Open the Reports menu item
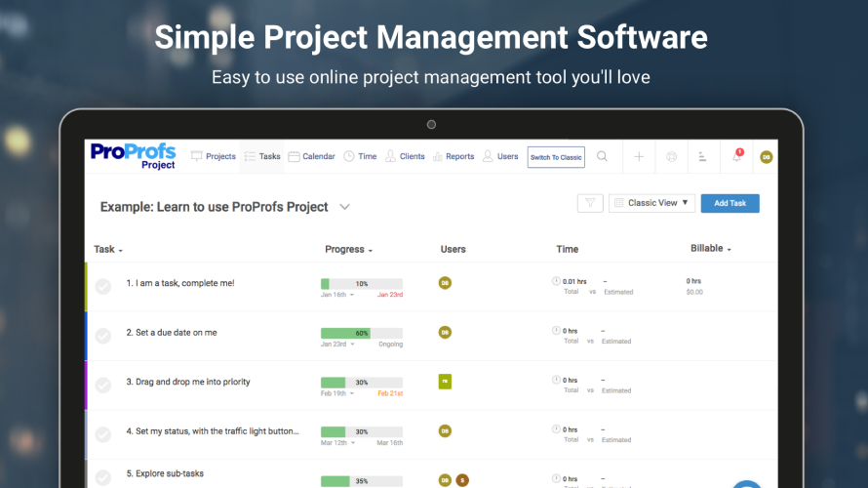This screenshot has width=868, height=488. (x=453, y=156)
